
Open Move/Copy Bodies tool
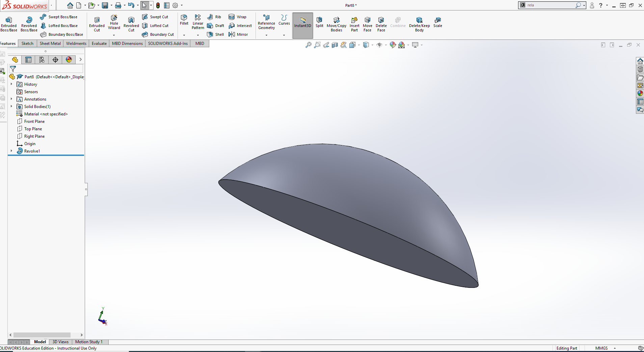(337, 24)
